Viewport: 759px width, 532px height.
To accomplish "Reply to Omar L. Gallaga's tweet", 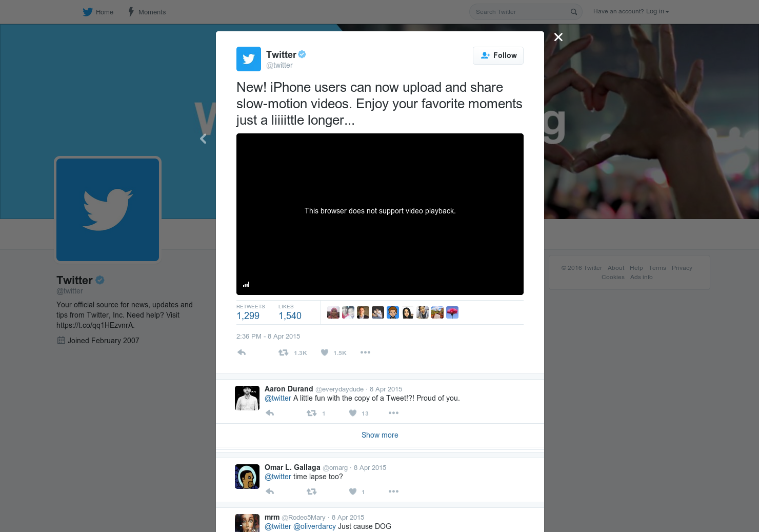I will click(x=270, y=491).
